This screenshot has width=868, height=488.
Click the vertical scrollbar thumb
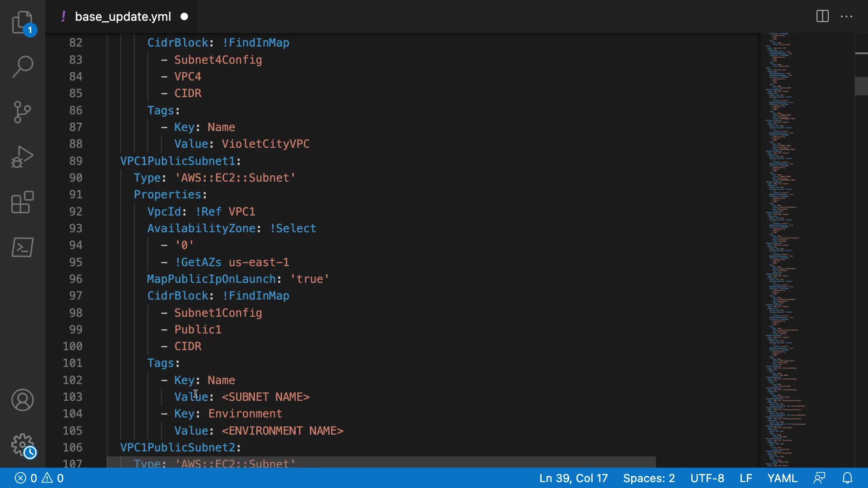coord(861,86)
